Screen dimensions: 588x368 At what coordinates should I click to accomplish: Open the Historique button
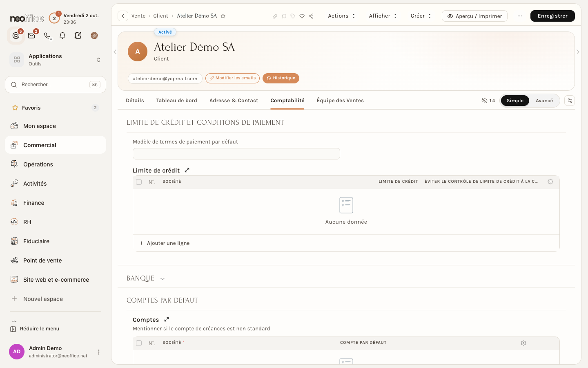click(281, 78)
